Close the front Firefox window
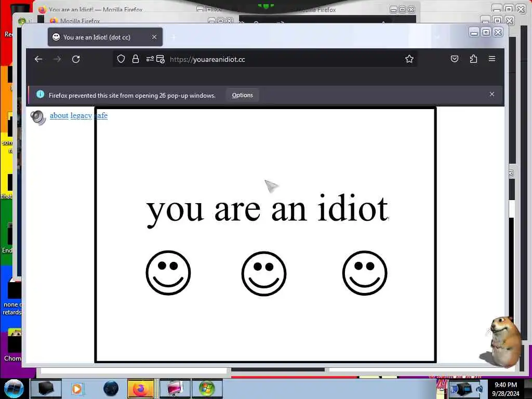 [498, 32]
